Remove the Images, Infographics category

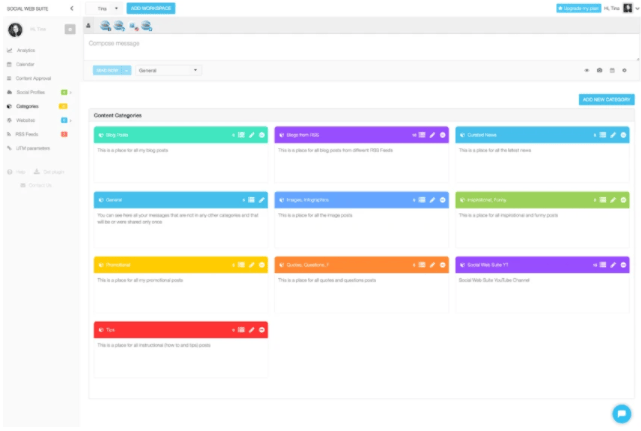tap(442, 199)
